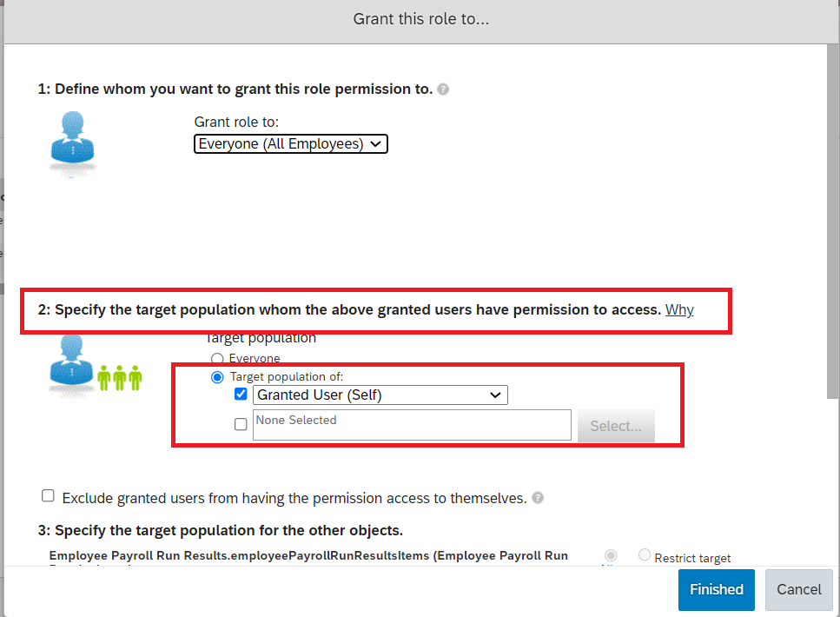Click the Finished button
This screenshot has width=840, height=617.
[x=717, y=590]
